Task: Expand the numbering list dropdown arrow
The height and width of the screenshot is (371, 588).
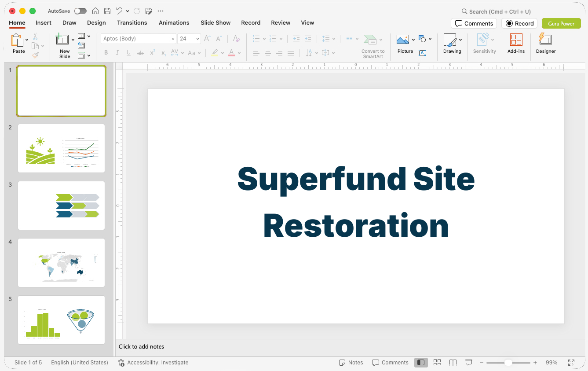Action: tap(281, 39)
